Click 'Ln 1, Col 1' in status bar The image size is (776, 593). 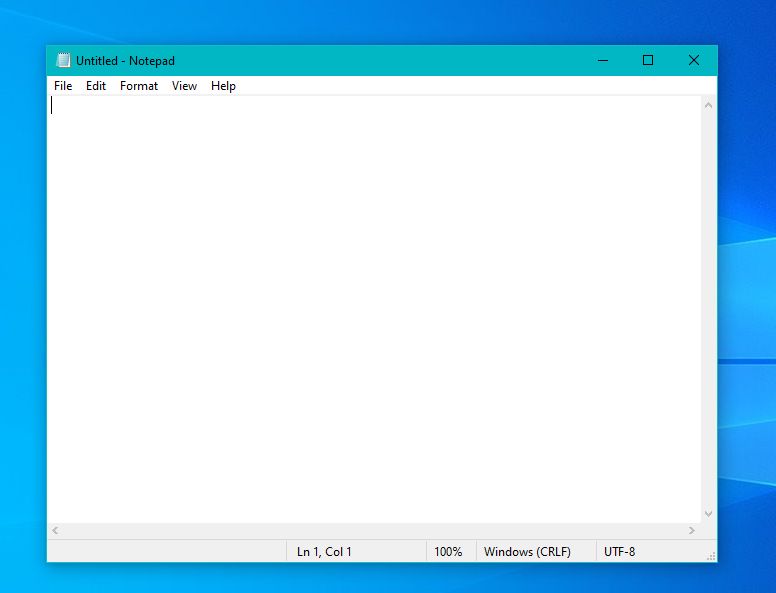point(324,552)
